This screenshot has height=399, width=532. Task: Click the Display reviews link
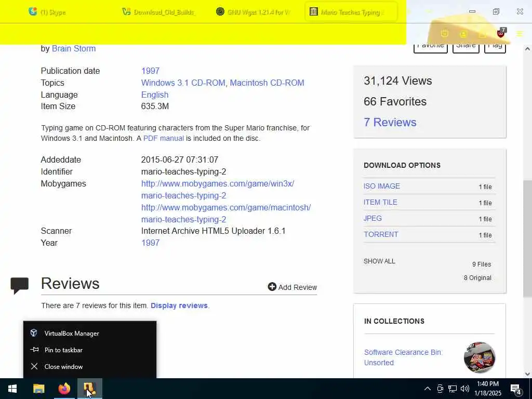[x=179, y=305]
